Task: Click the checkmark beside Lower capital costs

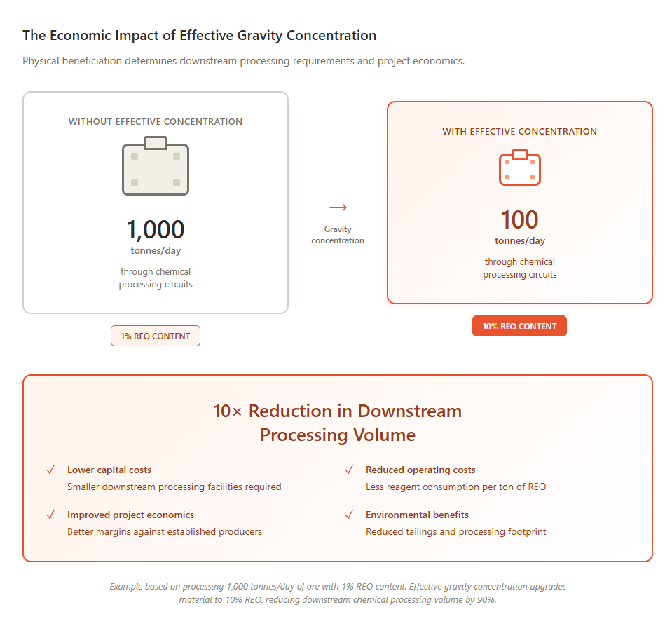Action: [51, 470]
